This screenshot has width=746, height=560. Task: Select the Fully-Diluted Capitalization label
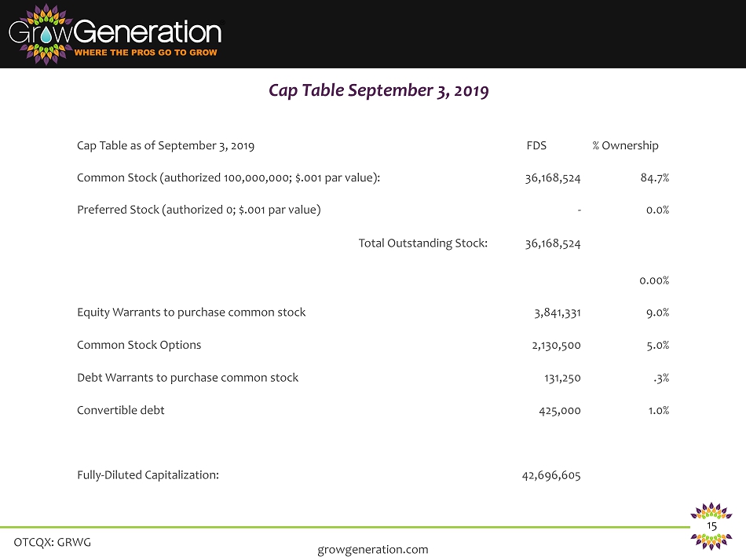(148, 474)
